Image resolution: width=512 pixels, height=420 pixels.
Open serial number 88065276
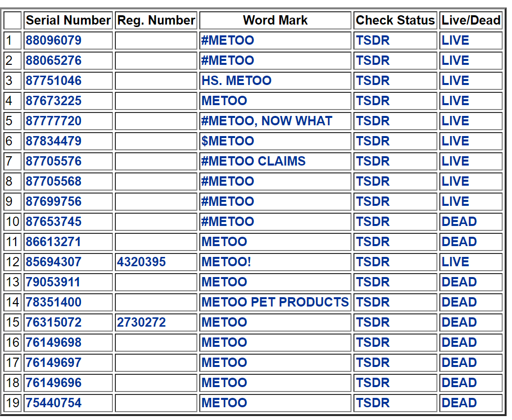click(x=54, y=60)
